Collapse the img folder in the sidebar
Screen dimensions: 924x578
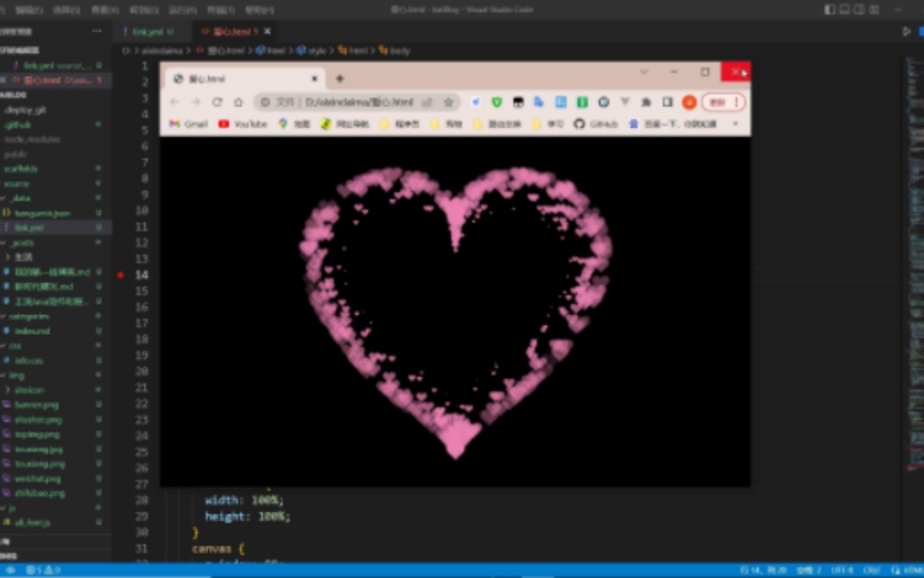point(15,375)
